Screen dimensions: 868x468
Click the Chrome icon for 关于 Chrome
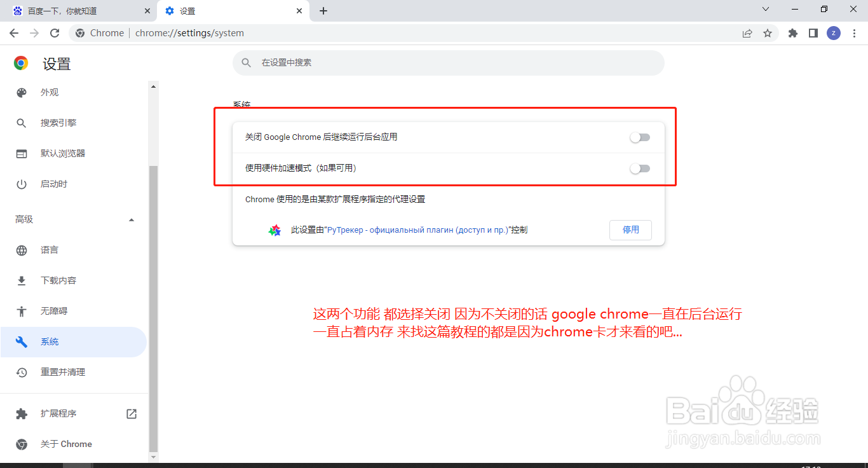click(x=22, y=444)
